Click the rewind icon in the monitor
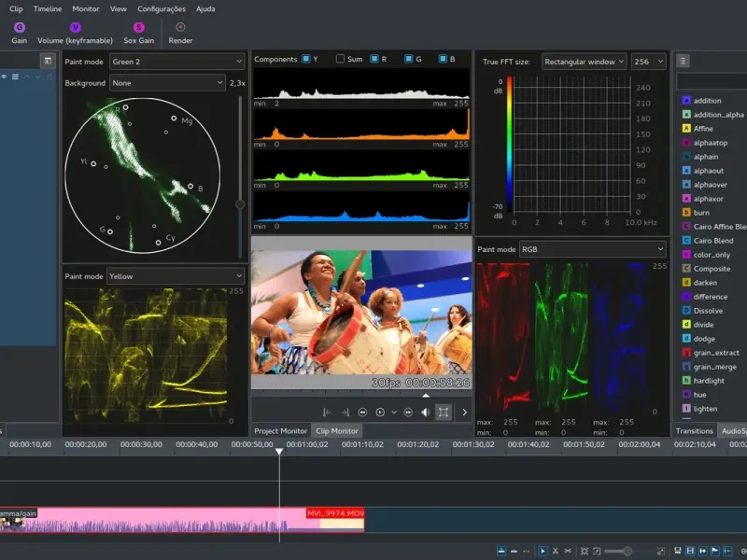The height and width of the screenshot is (560, 747). point(362,412)
